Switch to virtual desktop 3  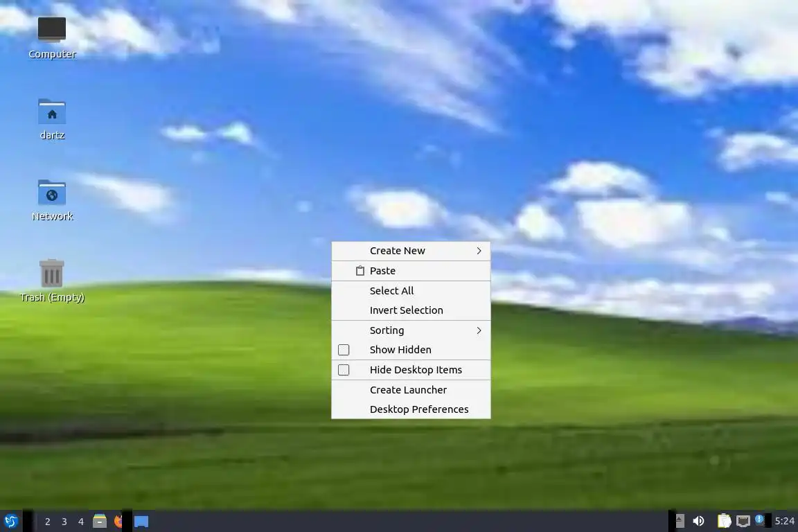[x=64, y=522]
